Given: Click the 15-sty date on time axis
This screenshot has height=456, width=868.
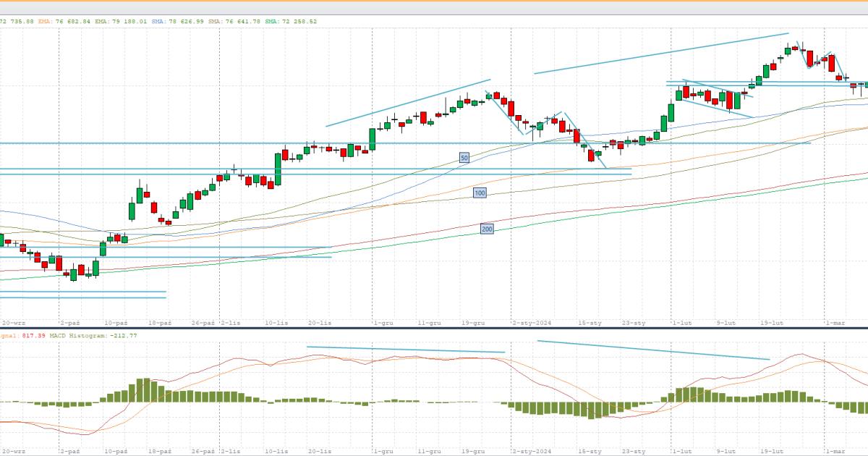Looking at the screenshot, I should click(590, 324).
